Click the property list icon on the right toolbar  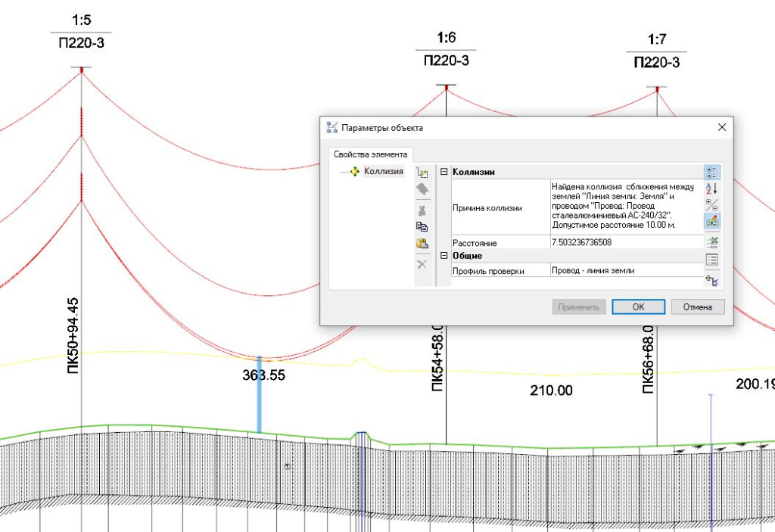coord(711,260)
